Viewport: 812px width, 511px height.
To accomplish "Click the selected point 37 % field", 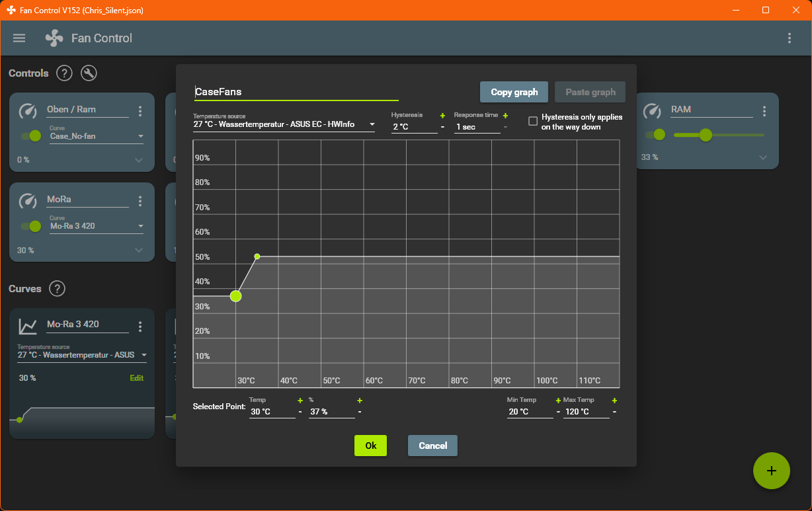I will coord(332,412).
